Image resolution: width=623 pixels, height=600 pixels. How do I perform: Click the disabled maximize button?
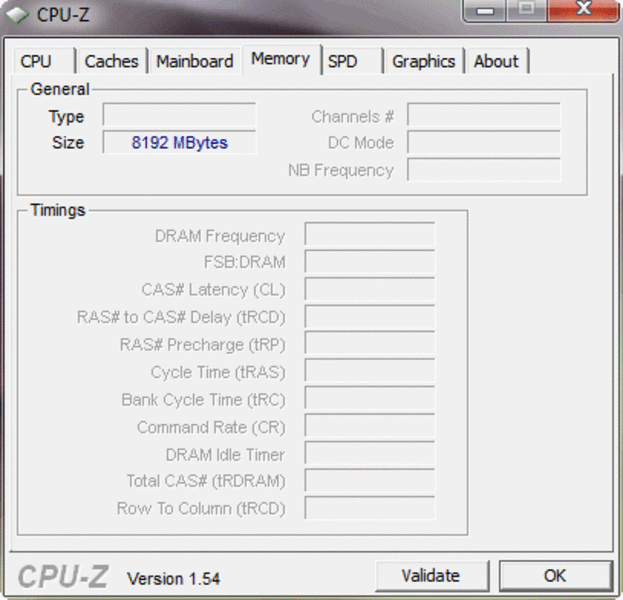tap(526, 10)
